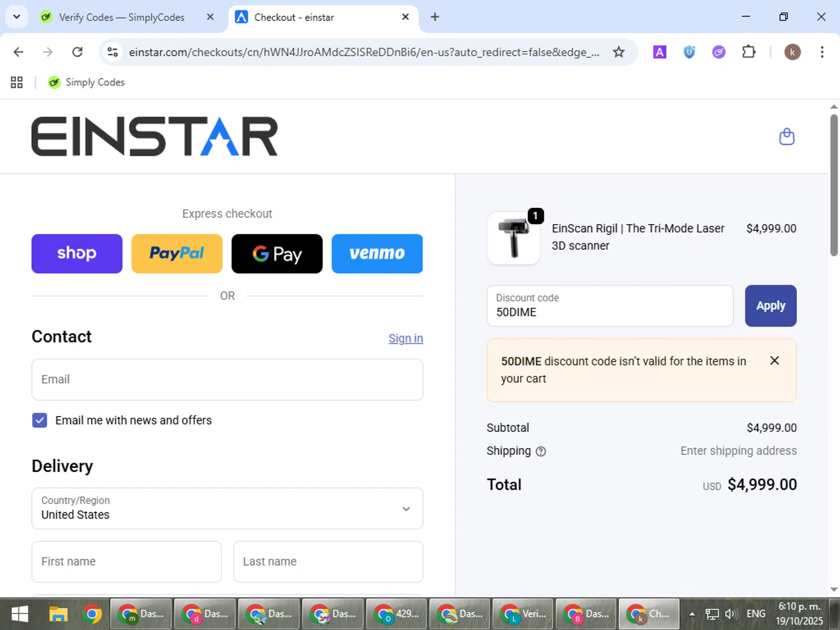
Task: Show shipping info help icon
Action: pyautogui.click(x=540, y=451)
